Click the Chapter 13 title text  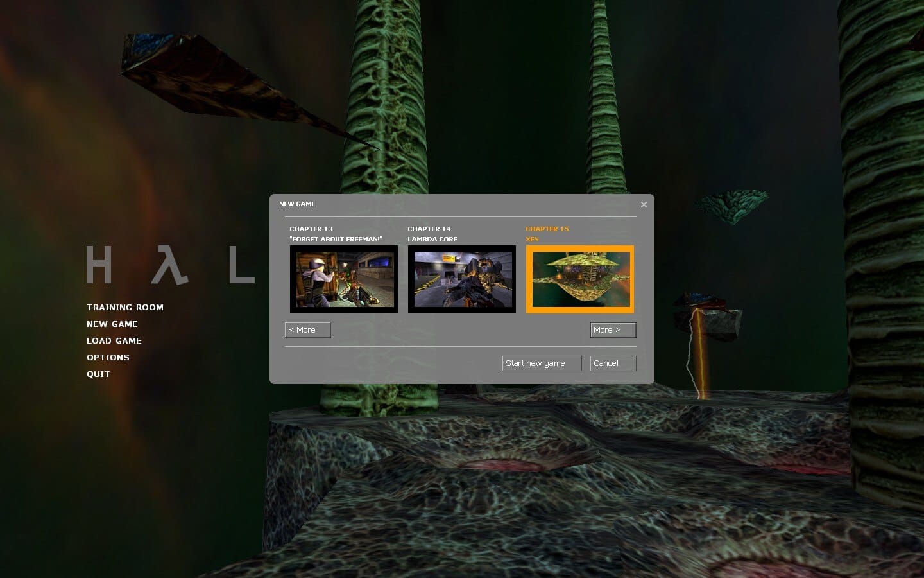click(311, 229)
